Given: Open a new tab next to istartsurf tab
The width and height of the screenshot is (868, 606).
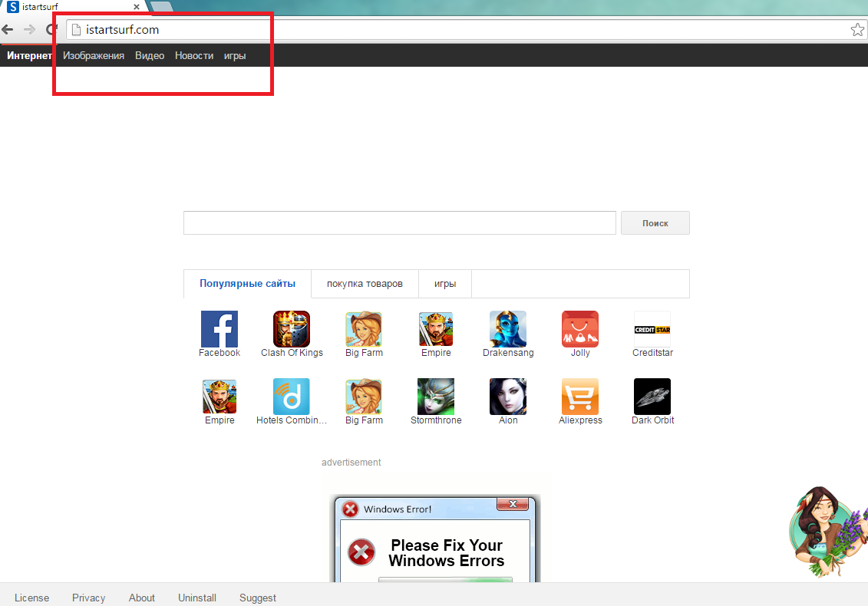Looking at the screenshot, I should (x=162, y=7).
